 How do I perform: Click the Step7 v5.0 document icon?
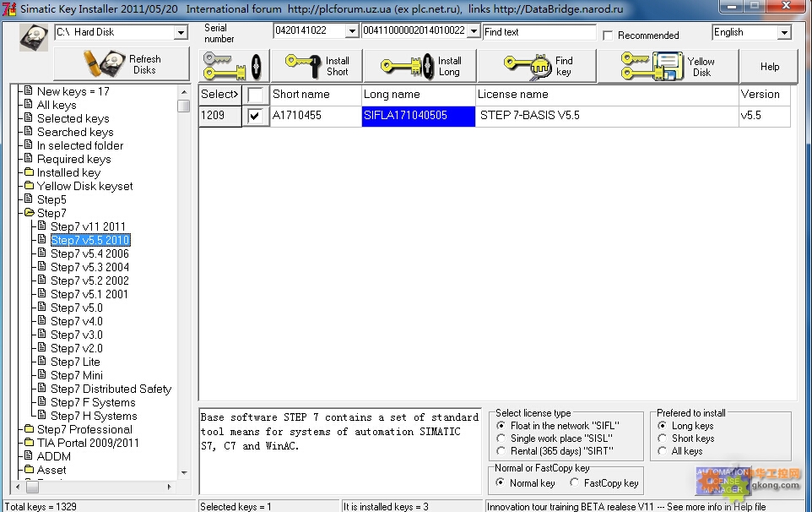click(x=42, y=308)
